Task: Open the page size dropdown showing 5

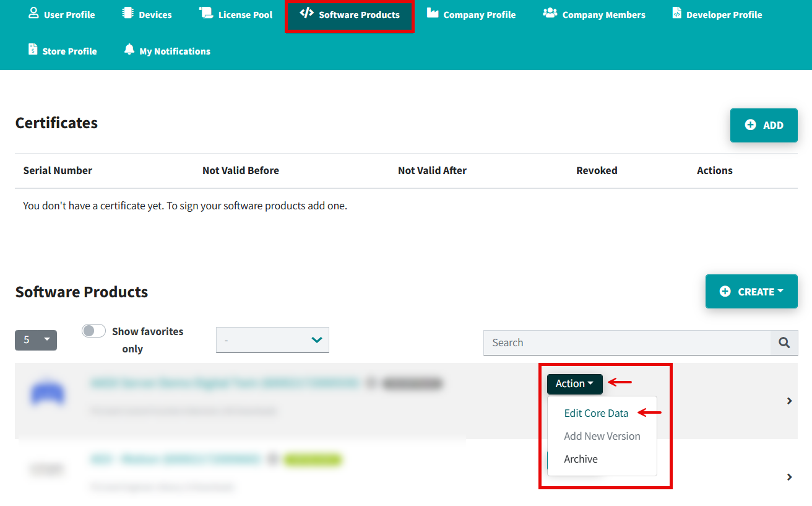Action: [x=36, y=339]
